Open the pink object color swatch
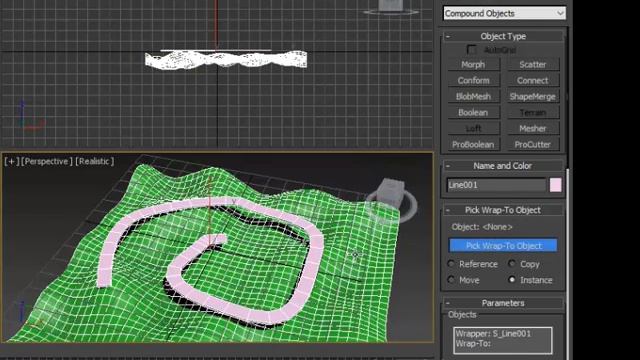The width and height of the screenshot is (640, 360). pos(556,185)
